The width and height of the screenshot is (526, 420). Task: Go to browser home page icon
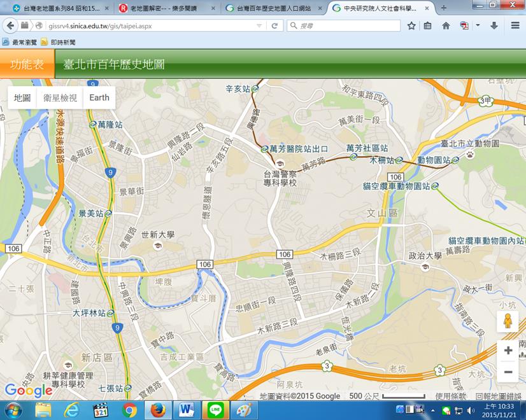click(x=446, y=26)
